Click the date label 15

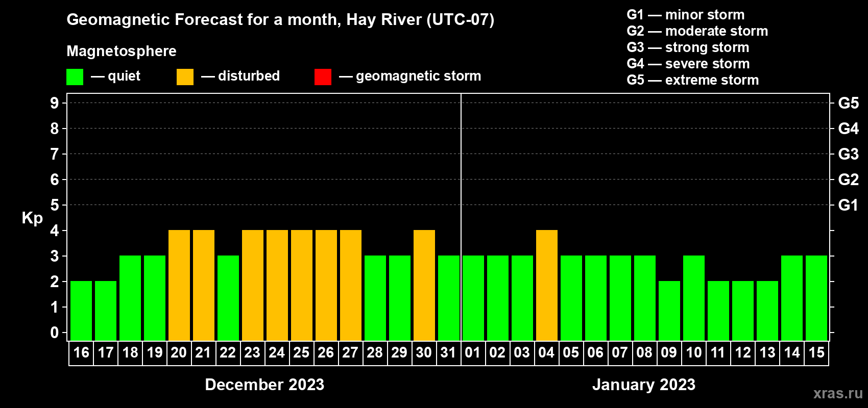(x=816, y=352)
